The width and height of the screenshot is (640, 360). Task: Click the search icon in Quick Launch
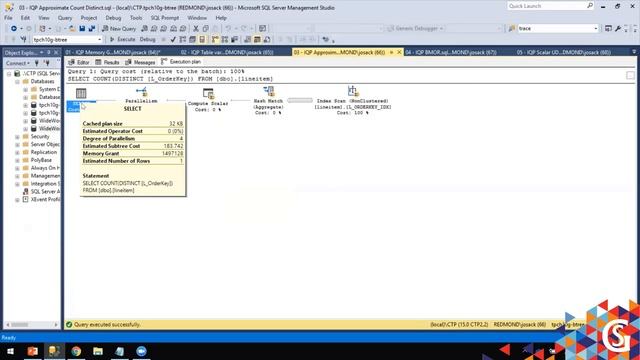coord(590,6)
